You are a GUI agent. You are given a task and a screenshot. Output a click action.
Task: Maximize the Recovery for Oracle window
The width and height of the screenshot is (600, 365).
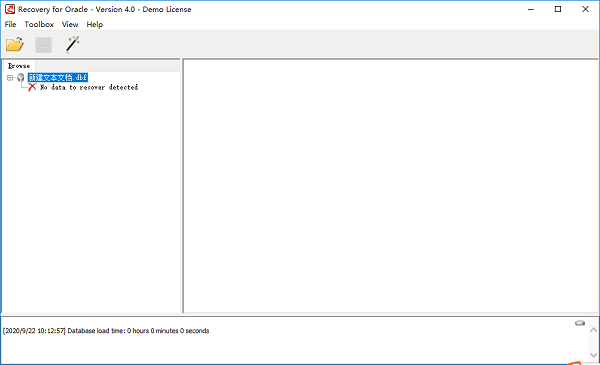pyautogui.click(x=558, y=9)
